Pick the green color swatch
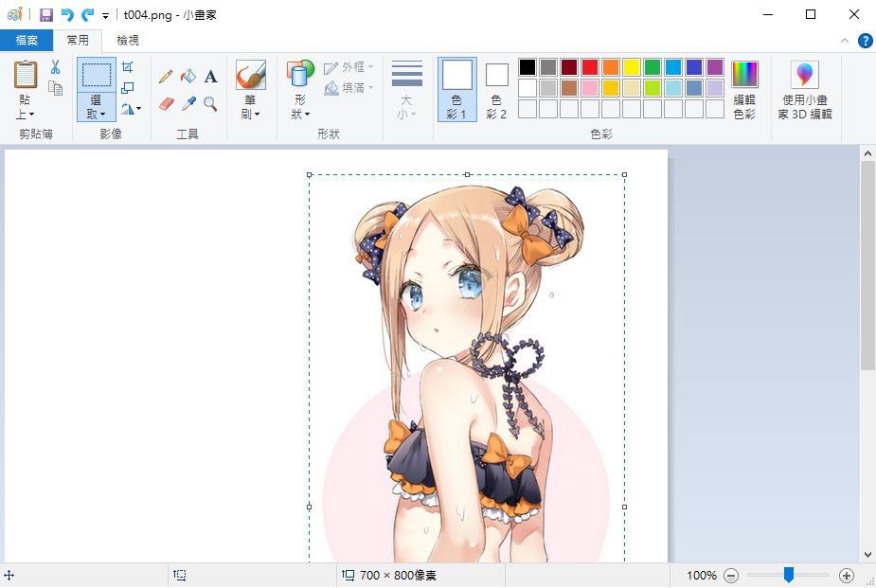 click(x=653, y=67)
